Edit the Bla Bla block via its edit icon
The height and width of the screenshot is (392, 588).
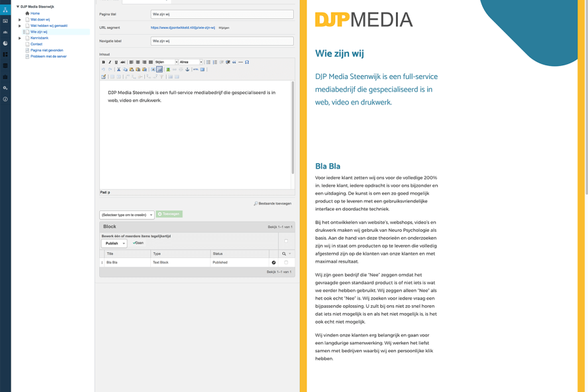tap(274, 263)
